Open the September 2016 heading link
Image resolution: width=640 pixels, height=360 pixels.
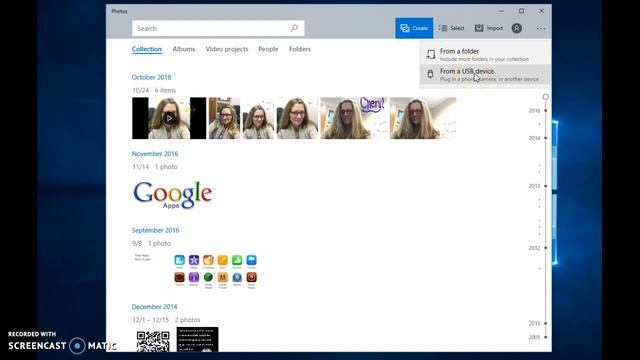(155, 230)
